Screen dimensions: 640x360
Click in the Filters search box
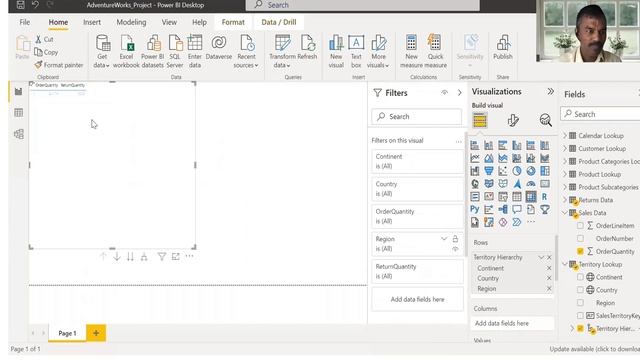[x=417, y=117]
